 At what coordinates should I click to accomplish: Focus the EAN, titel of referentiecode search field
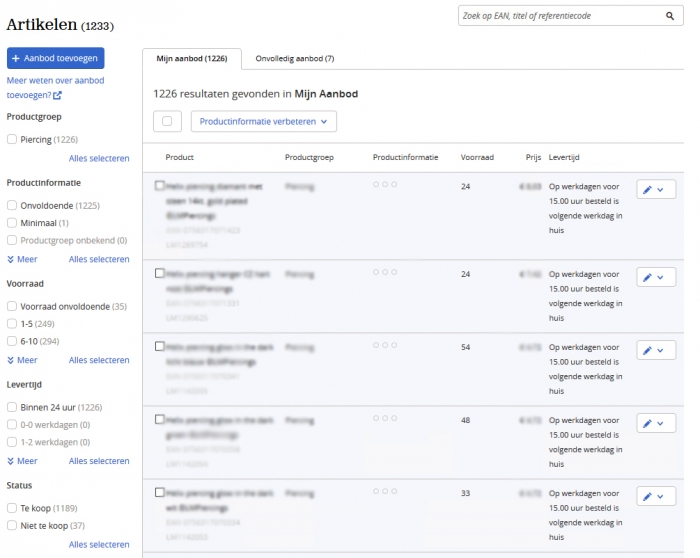click(x=555, y=16)
